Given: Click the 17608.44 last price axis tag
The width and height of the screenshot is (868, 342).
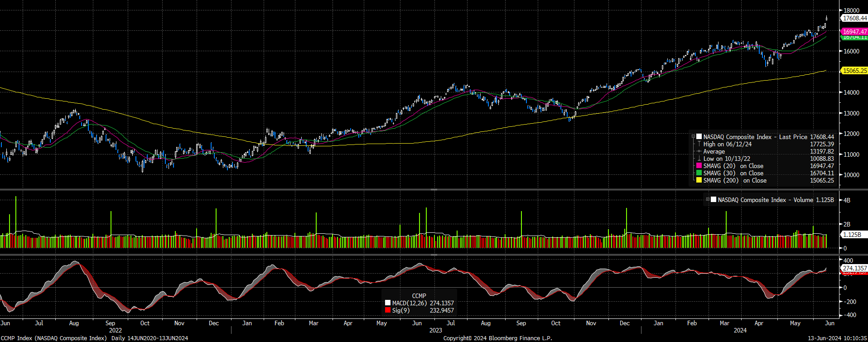Looking at the screenshot, I should click(854, 18).
